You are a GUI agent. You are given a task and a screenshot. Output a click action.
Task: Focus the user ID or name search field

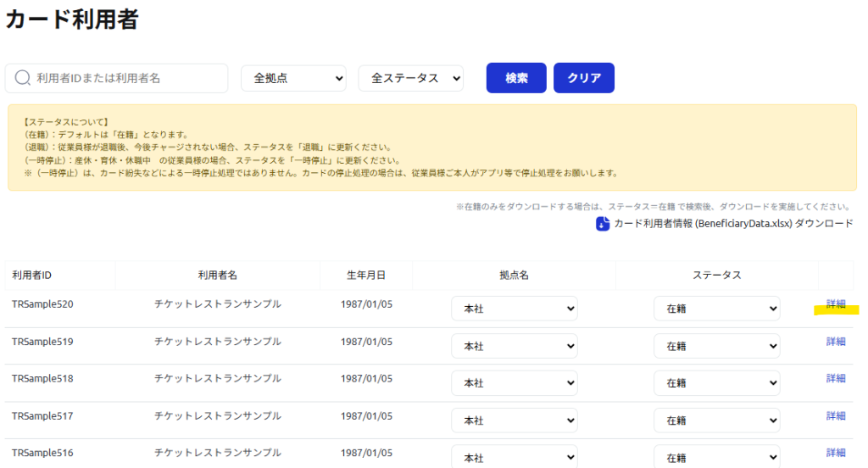(127, 78)
